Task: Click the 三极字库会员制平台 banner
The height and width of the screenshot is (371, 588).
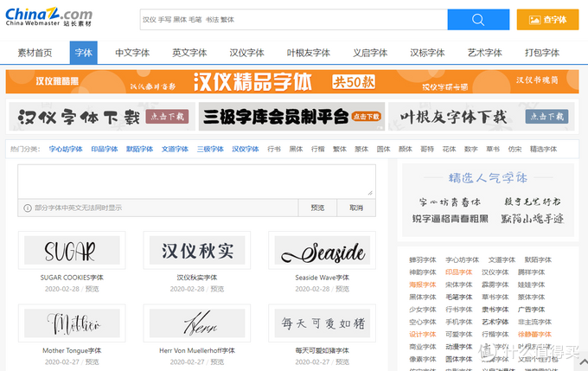Action: [x=291, y=117]
